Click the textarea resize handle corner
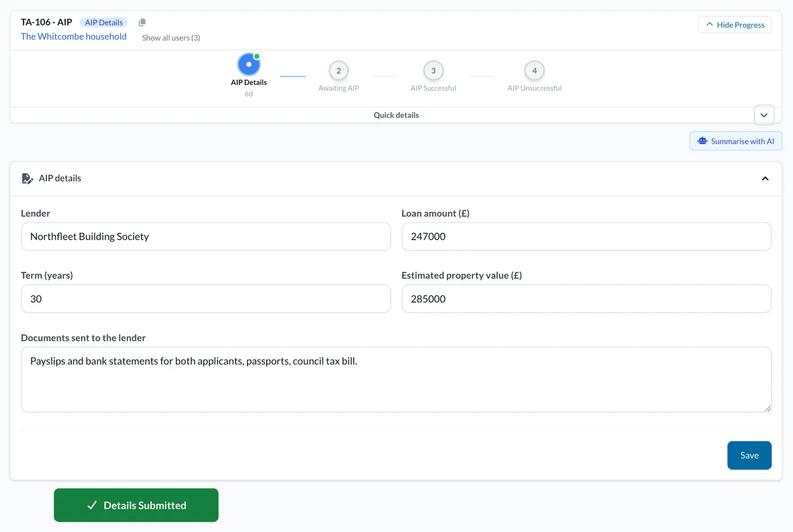Screen dimensions: 793x532 [768, 408]
